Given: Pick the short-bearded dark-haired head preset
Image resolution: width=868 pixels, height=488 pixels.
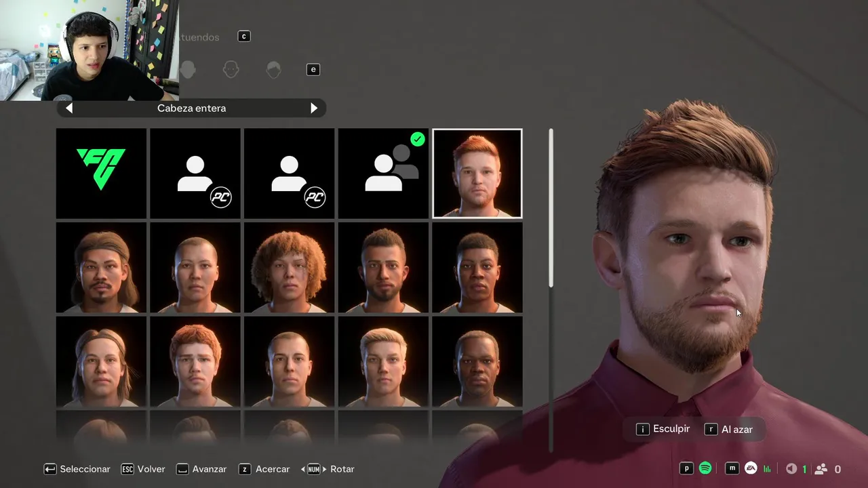Looking at the screenshot, I should (383, 268).
